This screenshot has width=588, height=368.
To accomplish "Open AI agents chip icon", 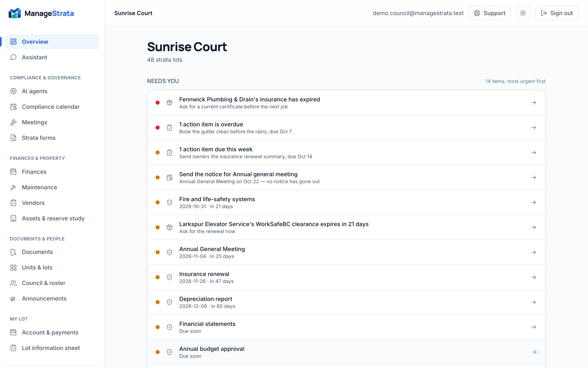I will (x=13, y=91).
